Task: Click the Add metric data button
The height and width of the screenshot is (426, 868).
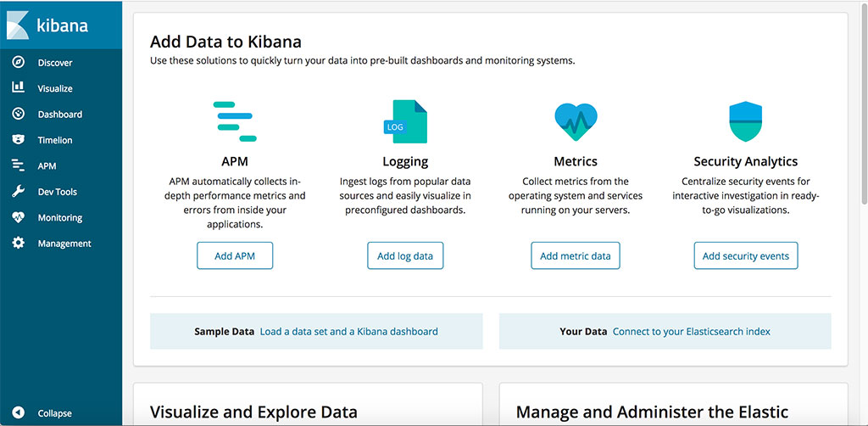Action: coord(576,256)
